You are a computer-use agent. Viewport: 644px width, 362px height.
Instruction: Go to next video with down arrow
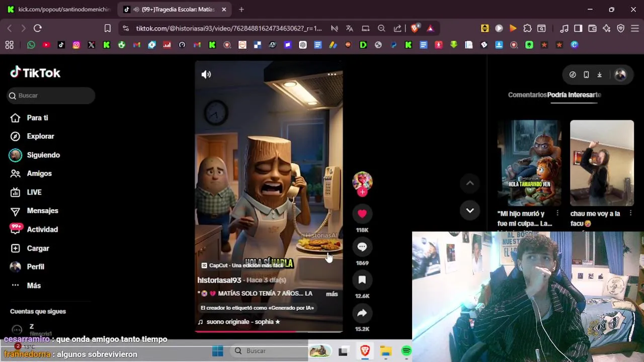470,211
